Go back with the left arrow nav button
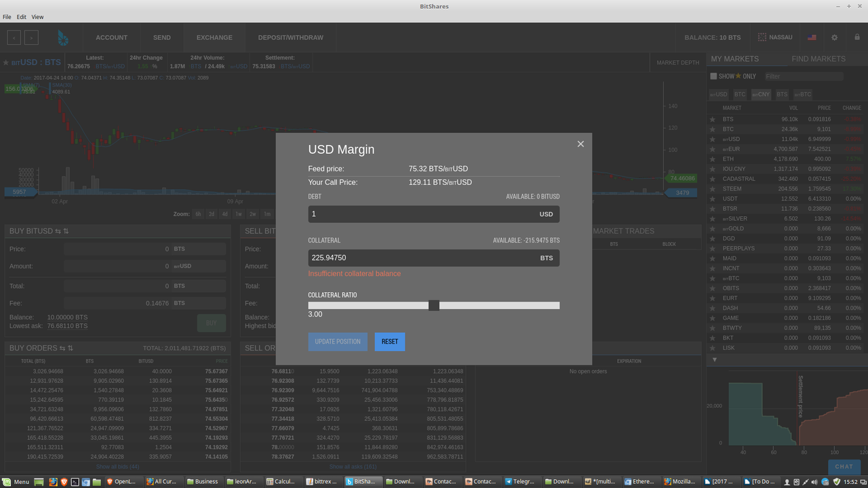The width and height of the screenshot is (868, 488). pyautogui.click(x=14, y=37)
